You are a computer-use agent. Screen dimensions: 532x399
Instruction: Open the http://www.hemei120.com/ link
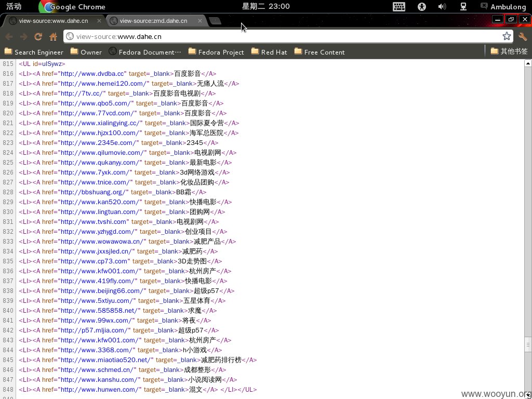(104, 84)
